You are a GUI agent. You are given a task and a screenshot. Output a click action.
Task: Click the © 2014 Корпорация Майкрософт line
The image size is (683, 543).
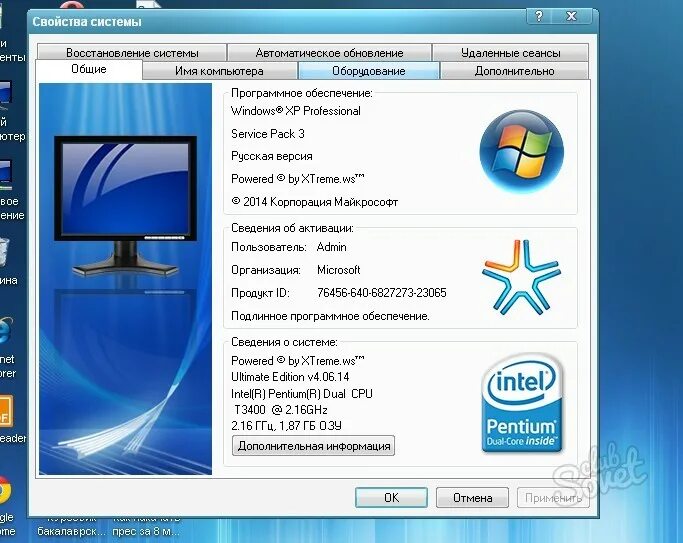click(314, 202)
